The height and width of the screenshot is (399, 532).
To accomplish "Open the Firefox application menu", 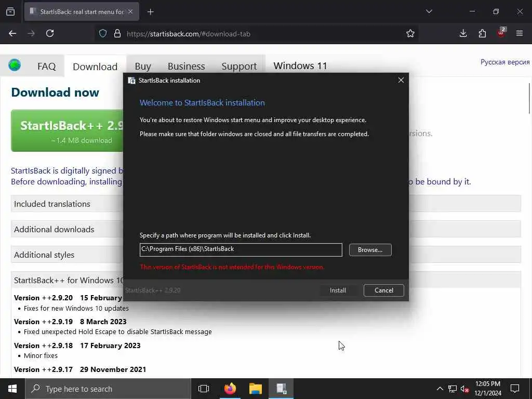I will [x=520, y=33].
